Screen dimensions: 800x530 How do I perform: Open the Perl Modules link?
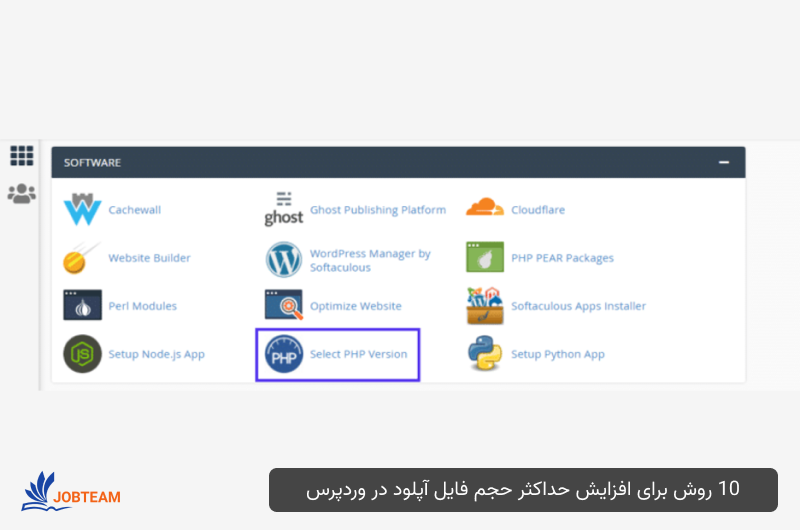(143, 306)
